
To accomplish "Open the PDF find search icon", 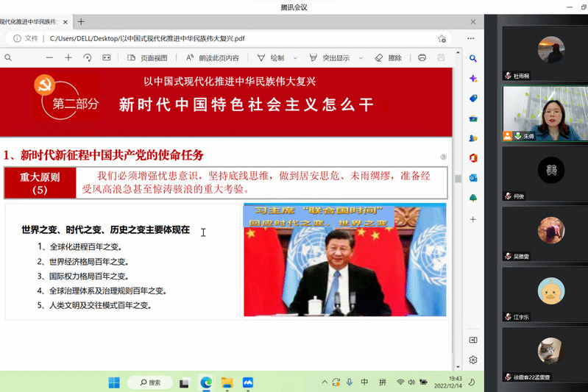I will click(x=8, y=57).
